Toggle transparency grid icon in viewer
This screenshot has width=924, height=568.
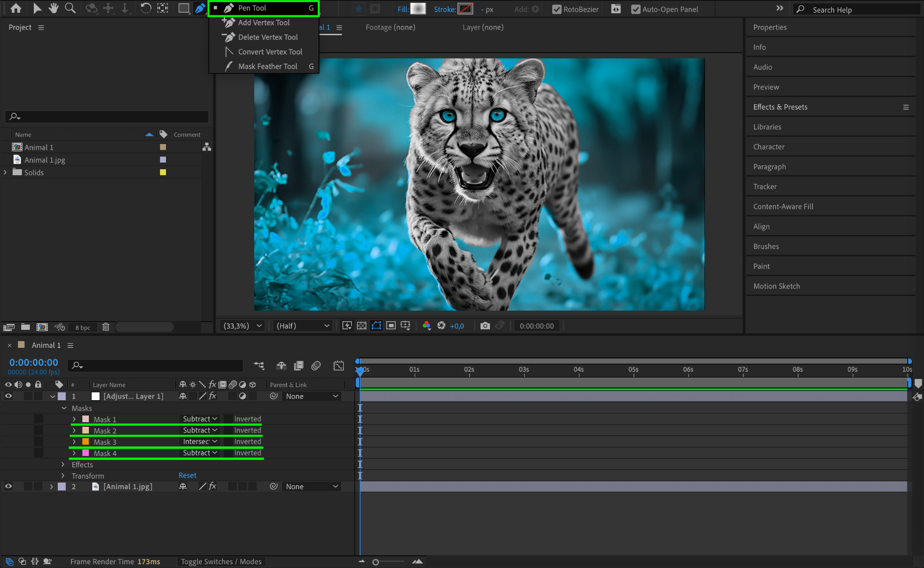coord(361,326)
